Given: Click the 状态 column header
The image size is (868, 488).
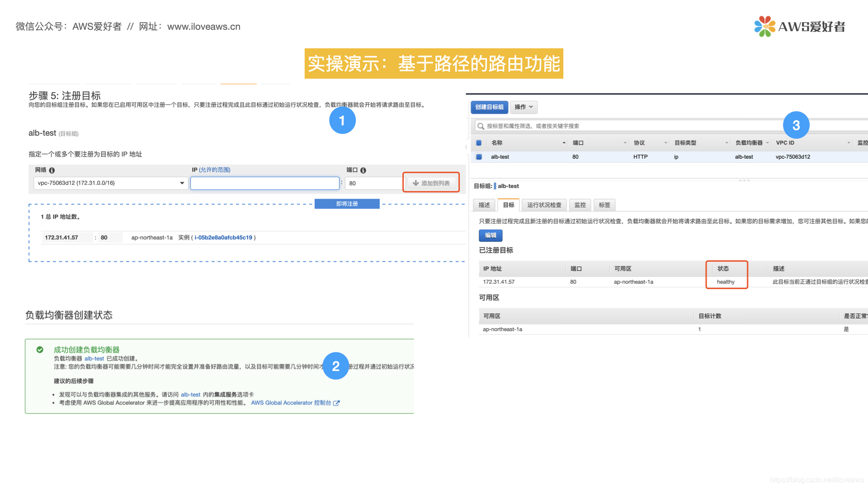Looking at the screenshot, I should point(723,269).
